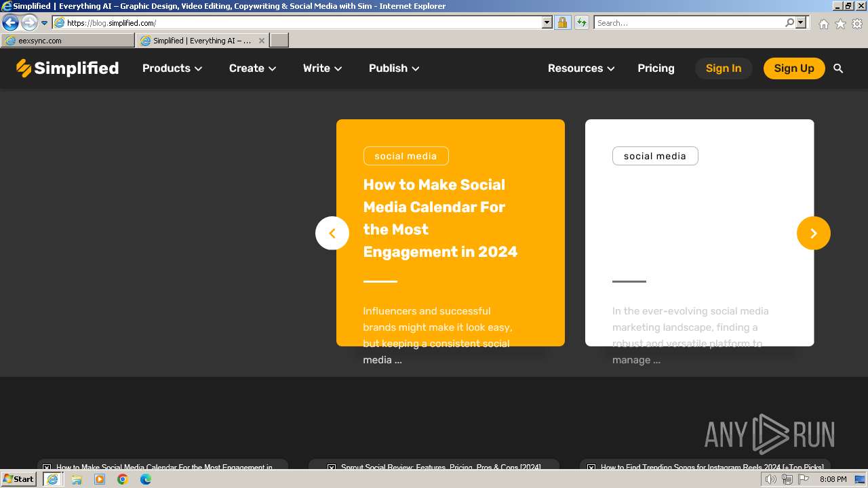This screenshot has height=488, width=868.
Task: Click social media tag on white card
Action: coord(655,156)
